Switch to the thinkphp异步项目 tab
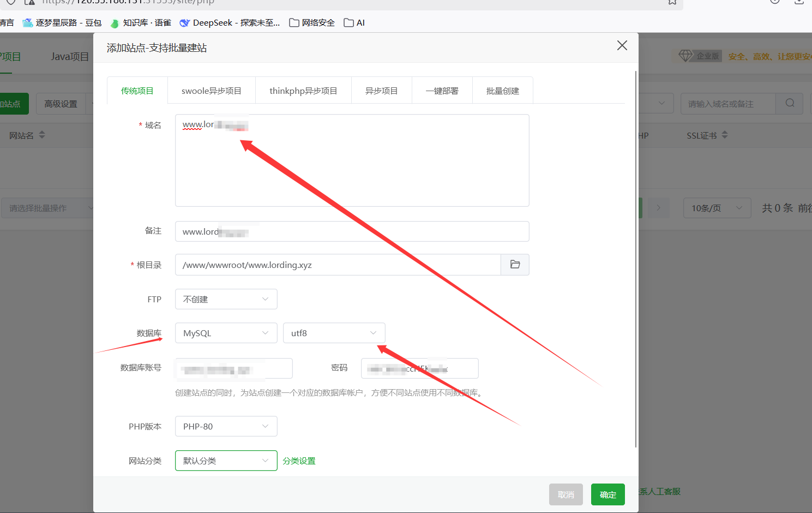 coord(303,91)
